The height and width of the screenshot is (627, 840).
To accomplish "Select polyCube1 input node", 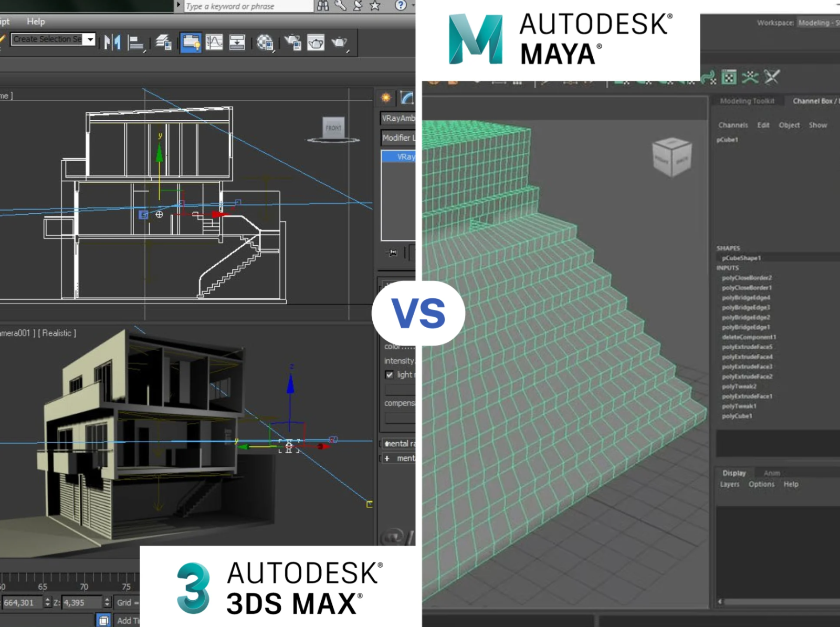I will (x=737, y=416).
